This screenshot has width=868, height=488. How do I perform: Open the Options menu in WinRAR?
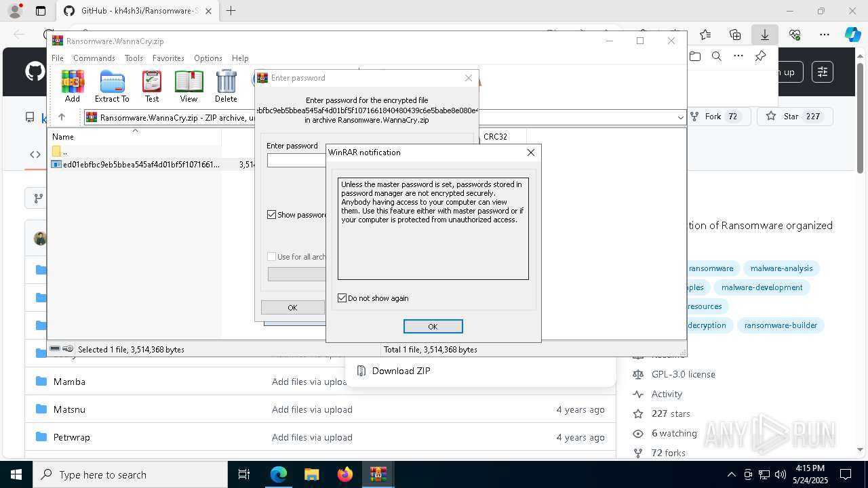[208, 58]
